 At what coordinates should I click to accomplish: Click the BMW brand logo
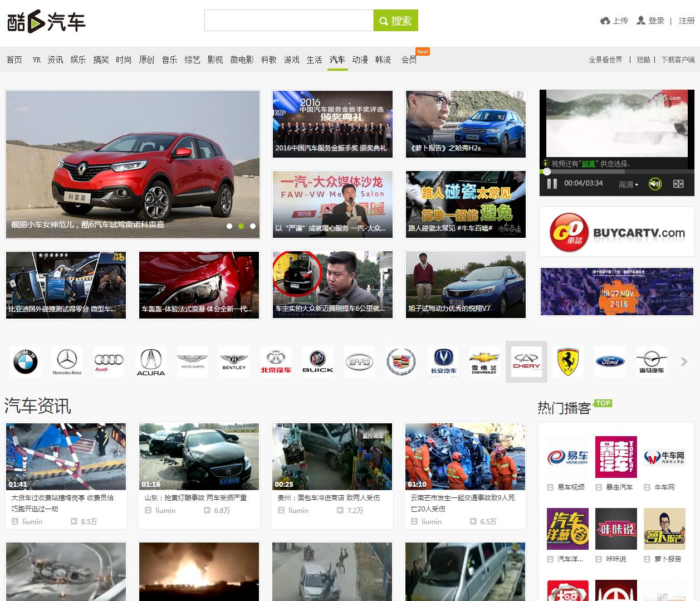coord(25,361)
